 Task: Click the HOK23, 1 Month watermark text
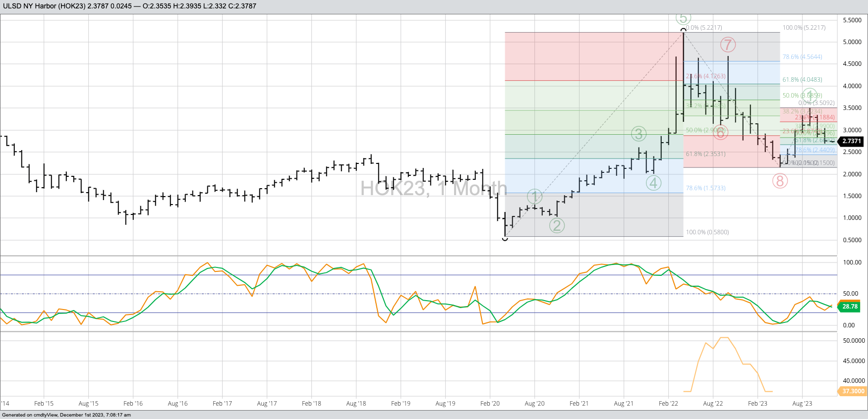433,189
